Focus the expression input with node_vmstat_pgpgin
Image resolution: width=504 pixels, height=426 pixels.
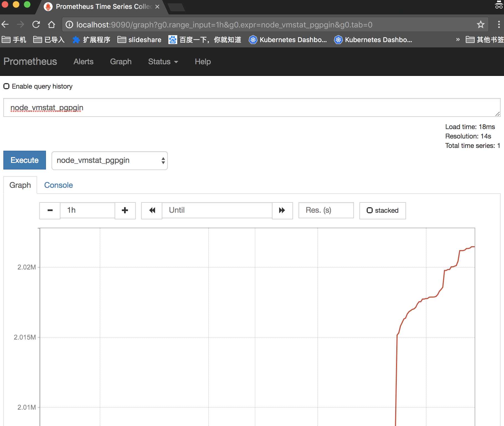(252, 107)
